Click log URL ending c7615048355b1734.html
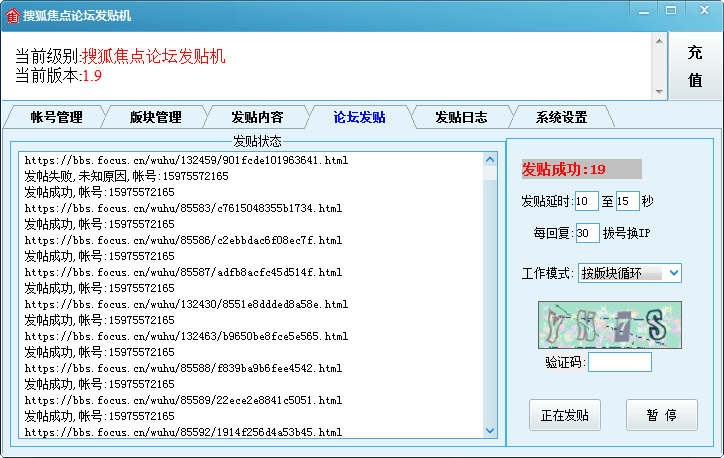Viewport: 724px width, 458px height. 183,208
